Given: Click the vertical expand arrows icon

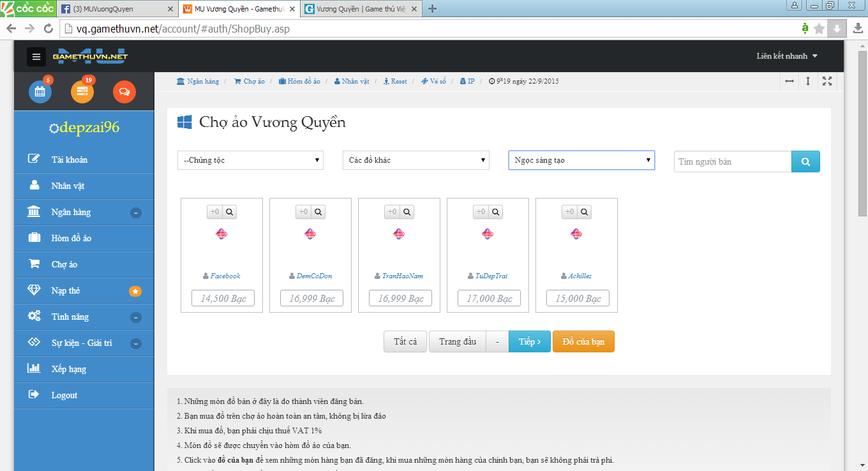Looking at the screenshot, I should point(808,81).
